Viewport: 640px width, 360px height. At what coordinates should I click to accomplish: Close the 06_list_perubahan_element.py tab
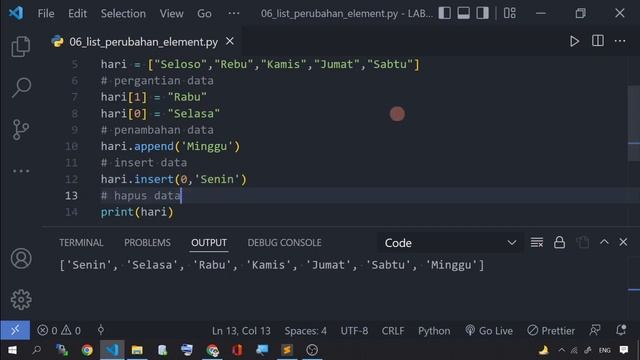click(230, 41)
